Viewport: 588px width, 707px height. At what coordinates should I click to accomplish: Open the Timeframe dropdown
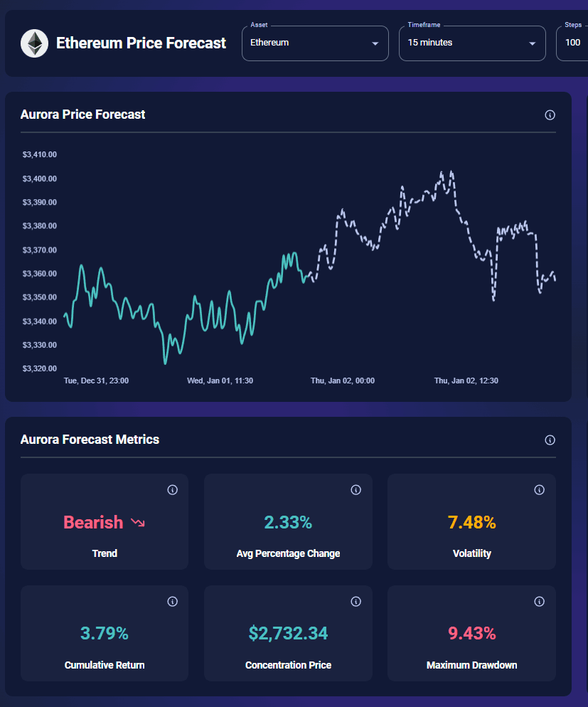pos(471,43)
